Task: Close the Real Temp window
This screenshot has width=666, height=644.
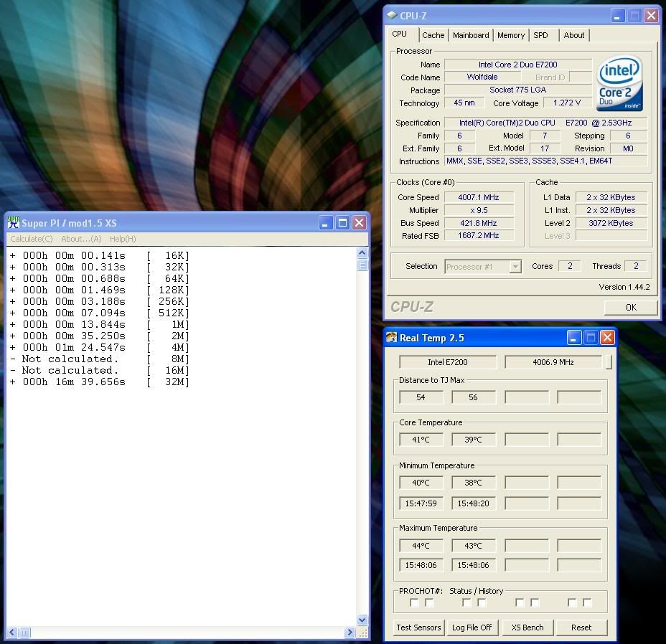Action: [x=607, y=338]
